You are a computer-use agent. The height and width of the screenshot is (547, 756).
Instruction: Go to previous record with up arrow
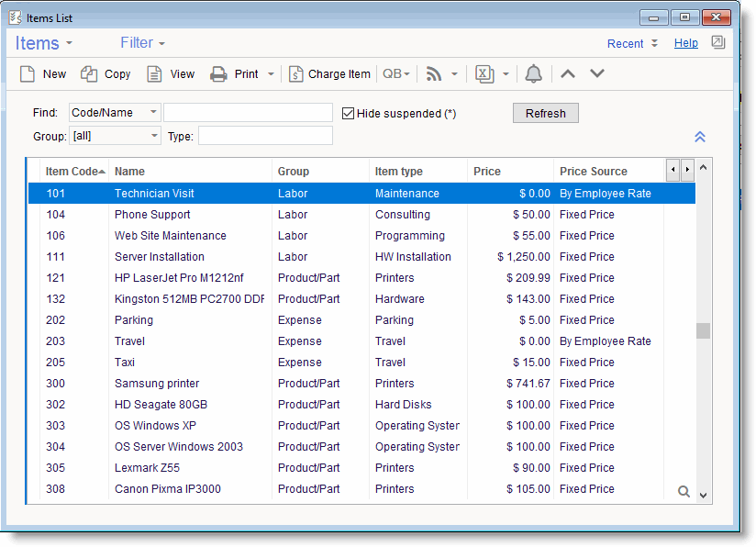point(568,73)
